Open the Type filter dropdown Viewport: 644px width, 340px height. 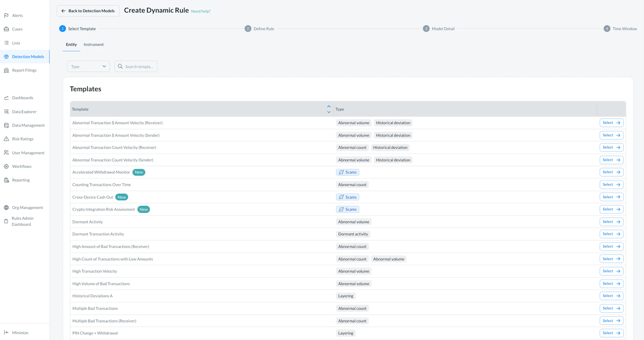point(88,66)
